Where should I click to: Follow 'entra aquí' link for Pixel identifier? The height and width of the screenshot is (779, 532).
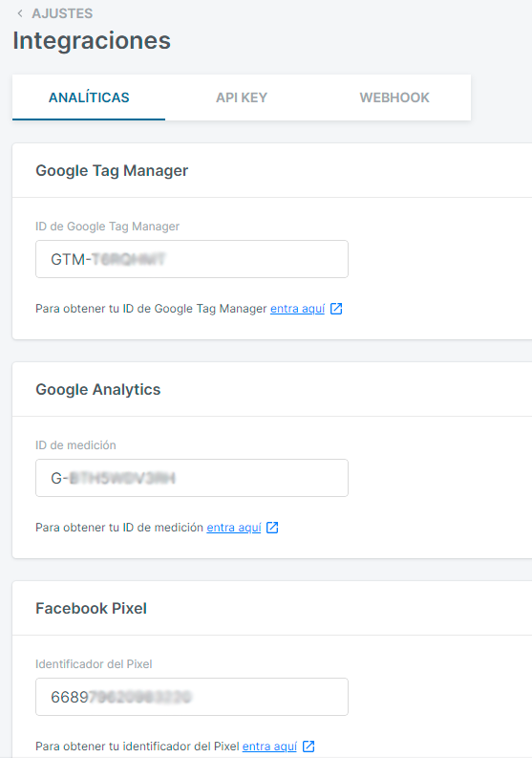[x=269, y=747]
